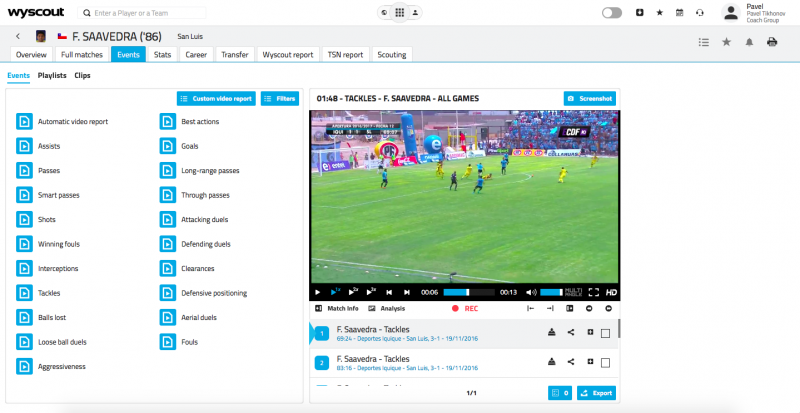Play the video at normal speed
This screenshot has width=800, height=413.
tap(335, 292)
